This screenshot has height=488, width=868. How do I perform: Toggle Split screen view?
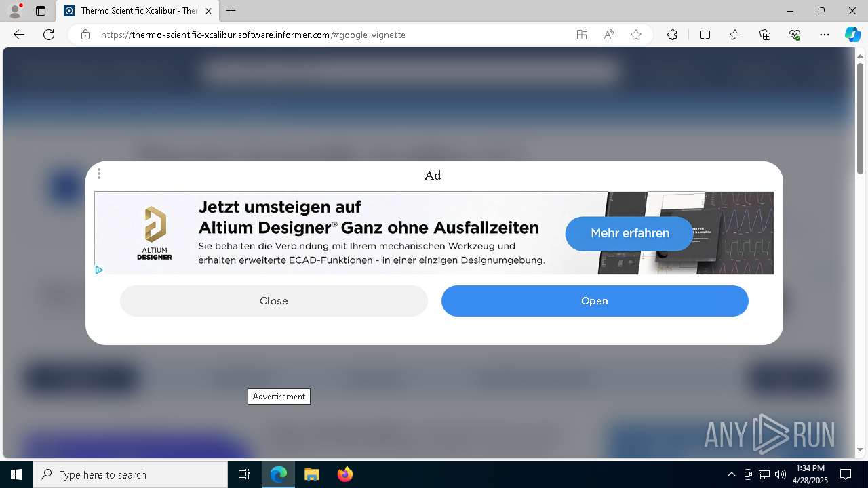(x=705, y=35)
